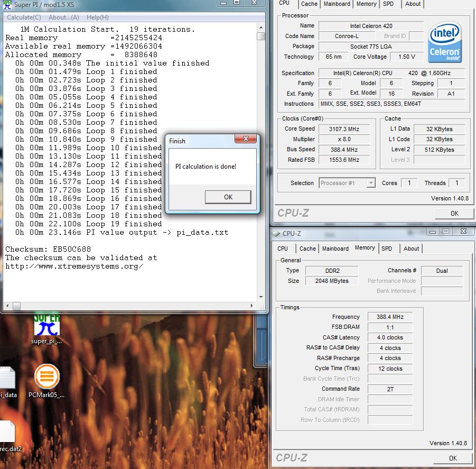Close the Finish dialog with X button

coord(246,139)
